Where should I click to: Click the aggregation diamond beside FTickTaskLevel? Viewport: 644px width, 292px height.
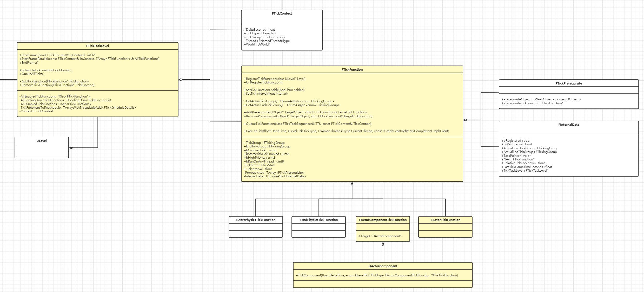click(x=180, y=79)
